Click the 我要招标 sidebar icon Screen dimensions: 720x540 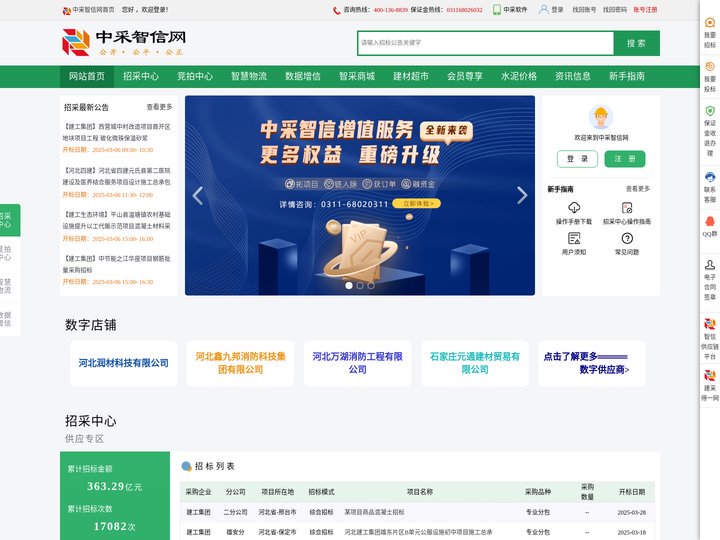pyautogui.click(x=710, y=23)
